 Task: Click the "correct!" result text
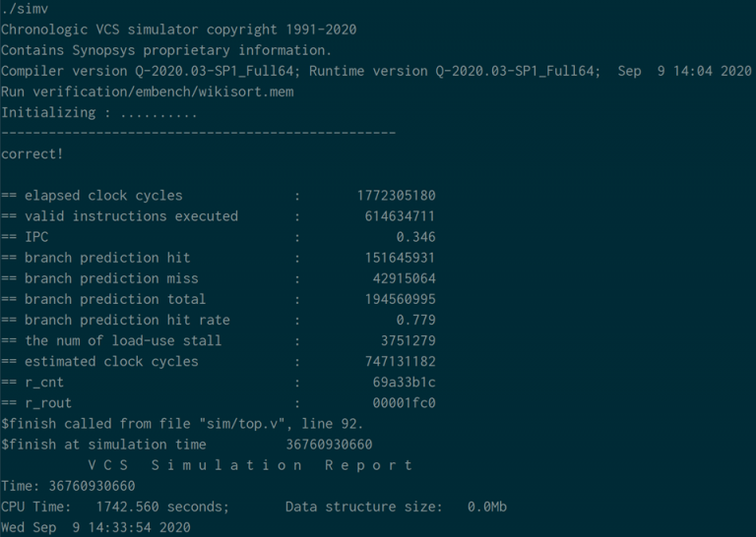[x=32, y=154]
